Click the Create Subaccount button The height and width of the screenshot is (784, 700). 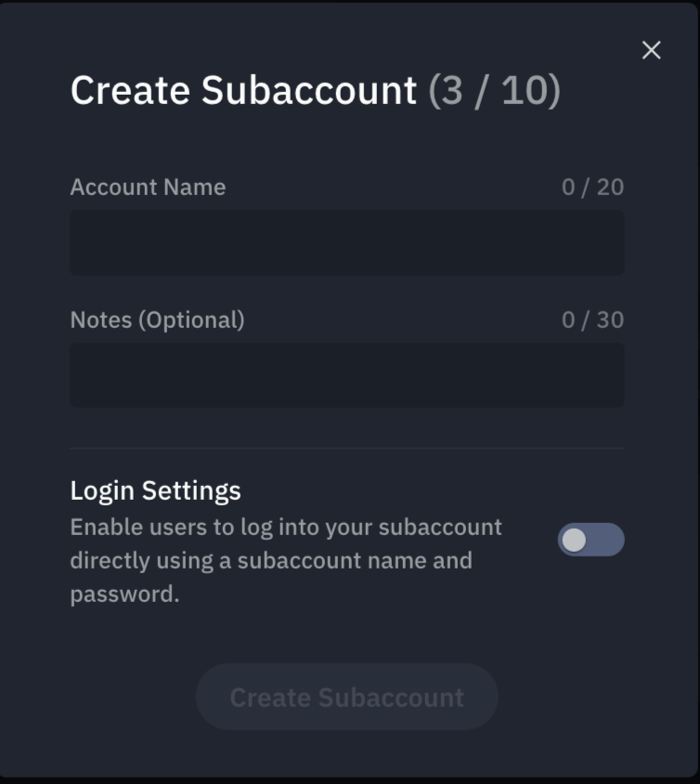(347, 697)
